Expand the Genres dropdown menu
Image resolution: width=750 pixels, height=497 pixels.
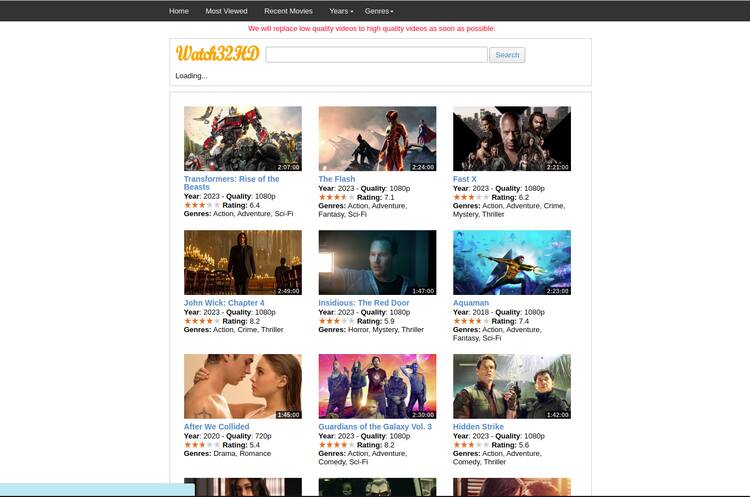point(379,11)
